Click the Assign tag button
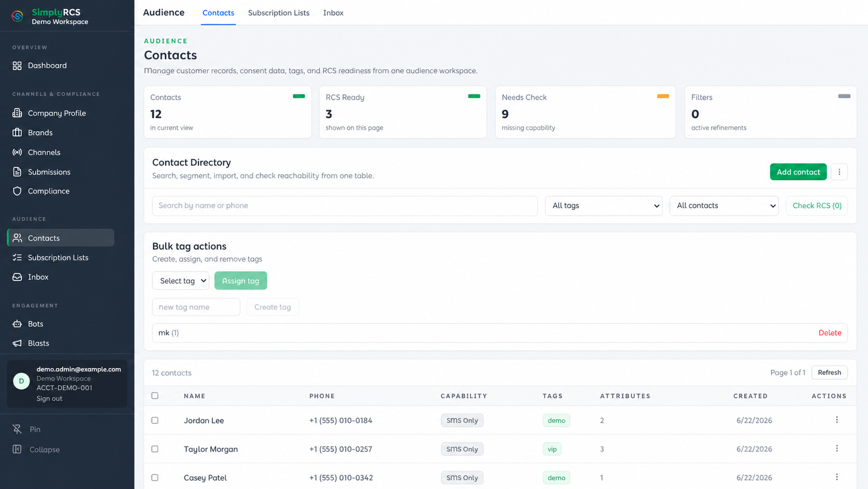Screen dimensions: 868x489 point(240,281)
